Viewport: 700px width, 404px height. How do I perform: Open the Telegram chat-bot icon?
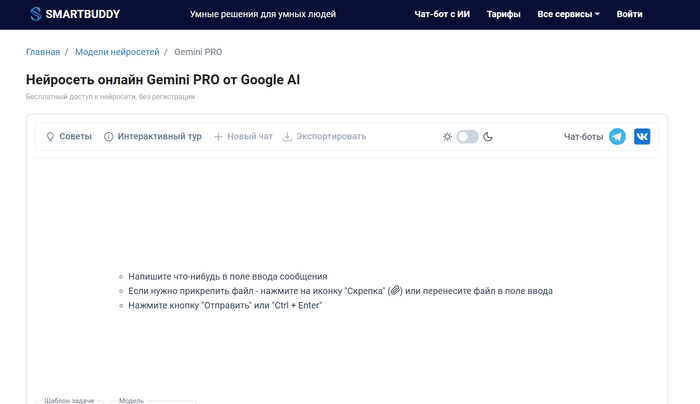click(617, 136)
